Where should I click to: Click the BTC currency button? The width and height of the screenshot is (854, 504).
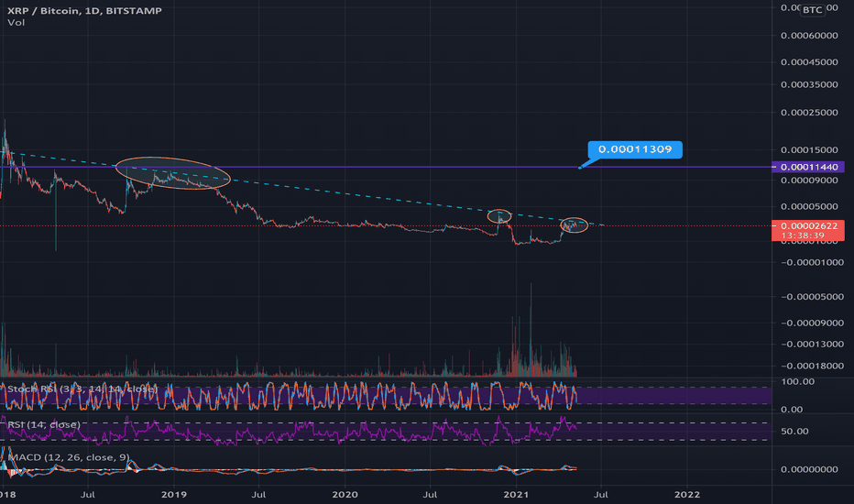point(812,10)
